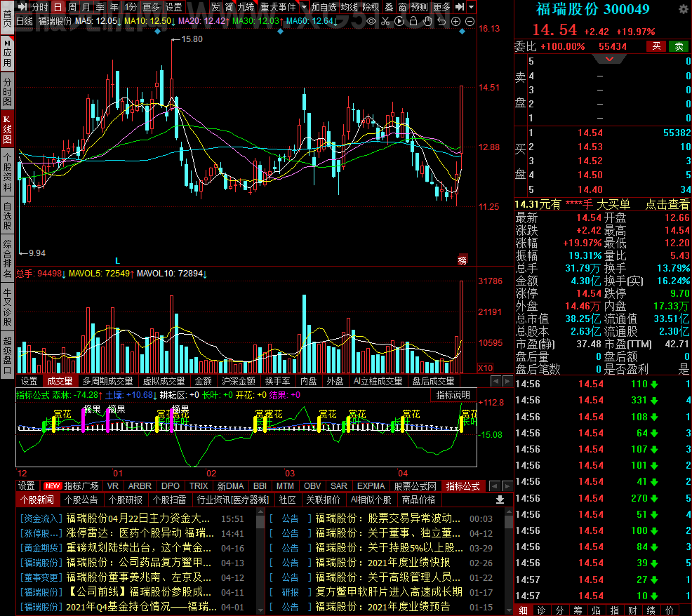Open the 应用 sidebar panel

(7, 53)
